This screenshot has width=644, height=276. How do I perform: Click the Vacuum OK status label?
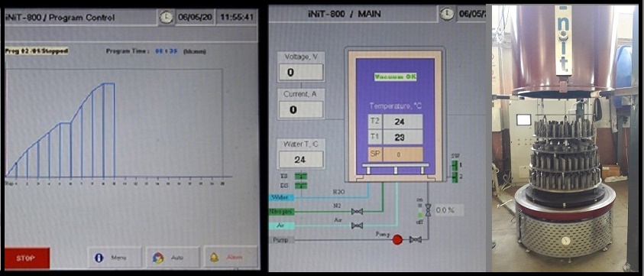(395, 76)
